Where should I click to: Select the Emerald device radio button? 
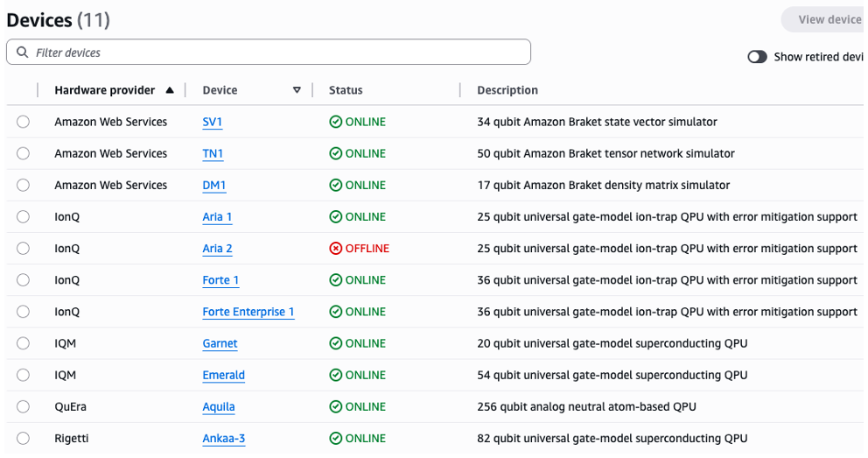[23, 375]
